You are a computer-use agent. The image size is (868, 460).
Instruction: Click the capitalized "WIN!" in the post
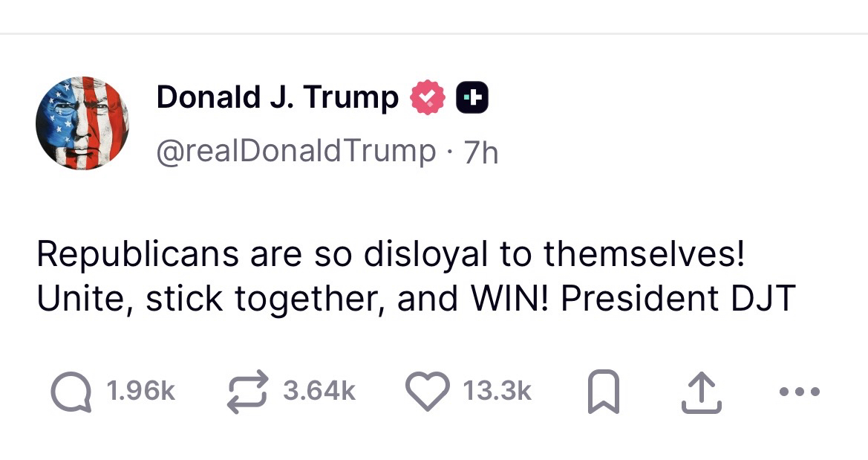tap(511, 298)
